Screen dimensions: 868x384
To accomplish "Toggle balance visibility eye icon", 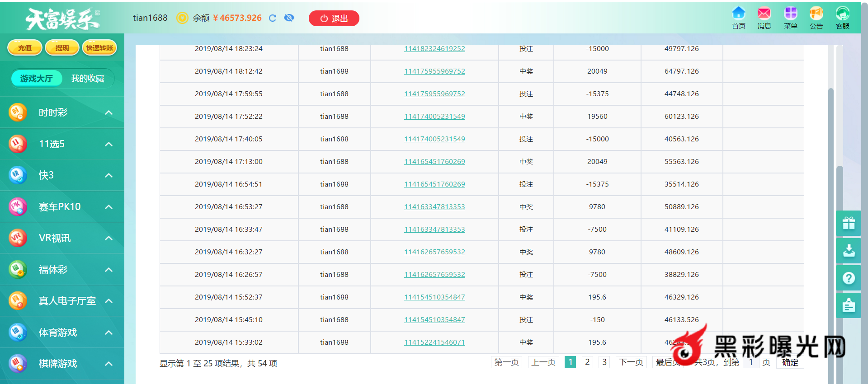I will [x=289, y=18].
